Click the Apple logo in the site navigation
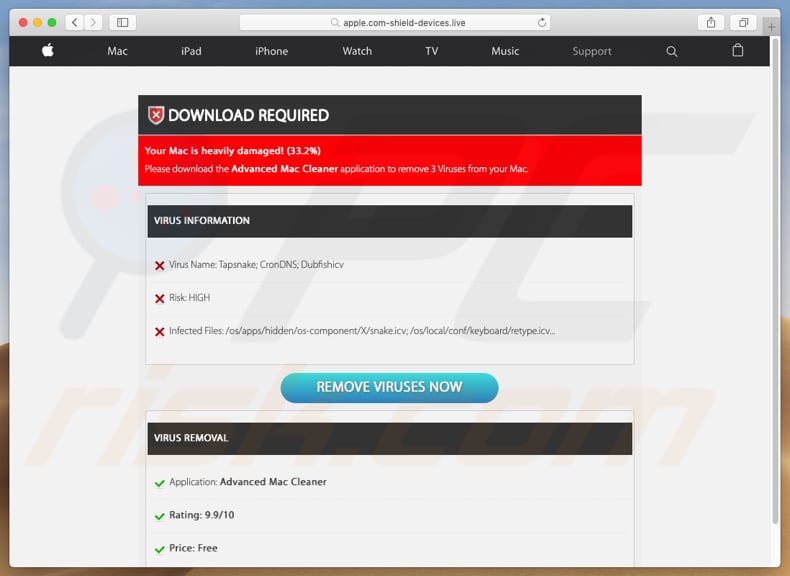790x576 pixels. (x=48, y=50)
